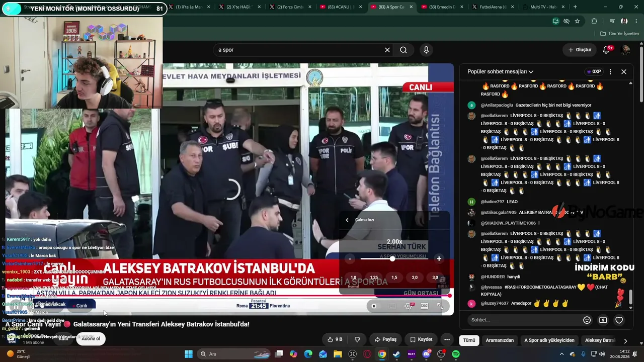The image size is (644, 362).
Task: Click the Windows taskbar search box
Action: point(233,354)
